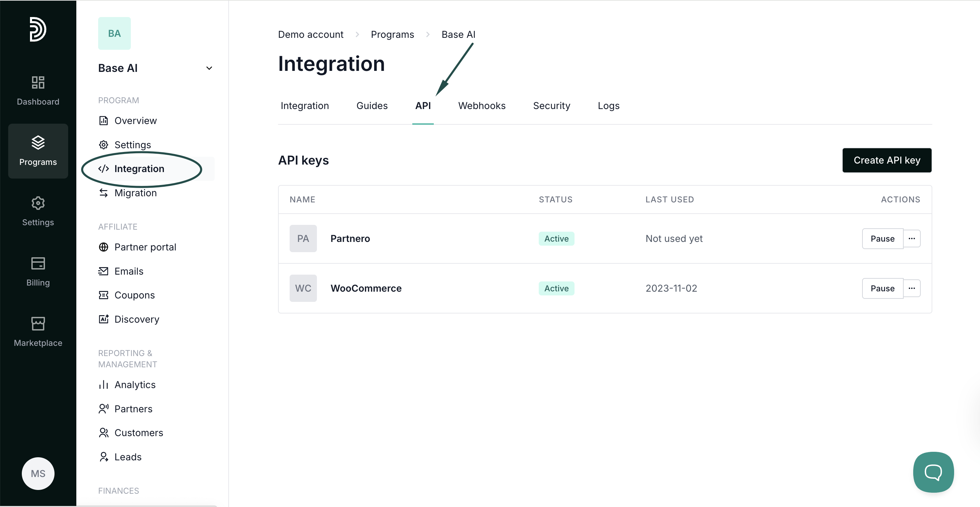Open the Partner portal globe item
980x507 pixels.
[145, 247]
